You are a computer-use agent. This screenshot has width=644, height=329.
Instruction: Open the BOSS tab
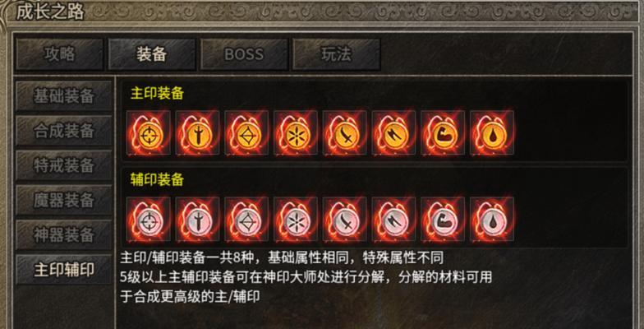244,54
